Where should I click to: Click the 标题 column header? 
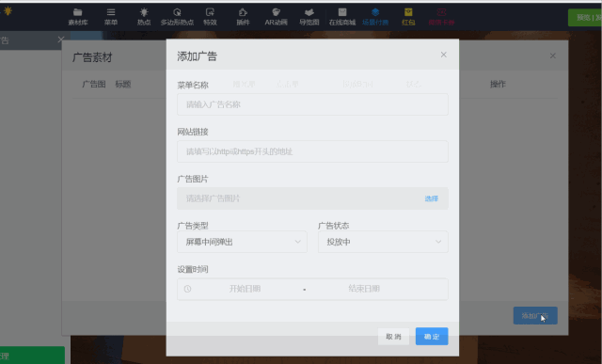(x=123, y=84)
